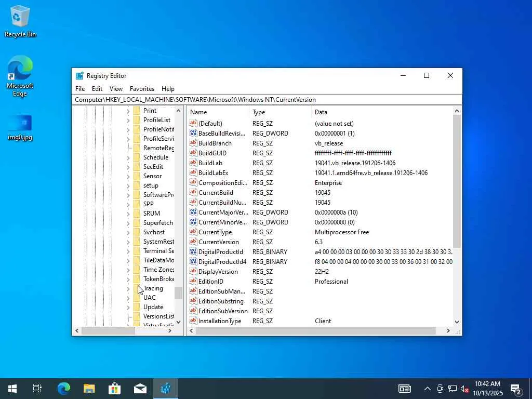The height and width of the screenshot is (399, 532).
Task: Open Mail app from the taskbar
Action: click(x=140, y=389)
